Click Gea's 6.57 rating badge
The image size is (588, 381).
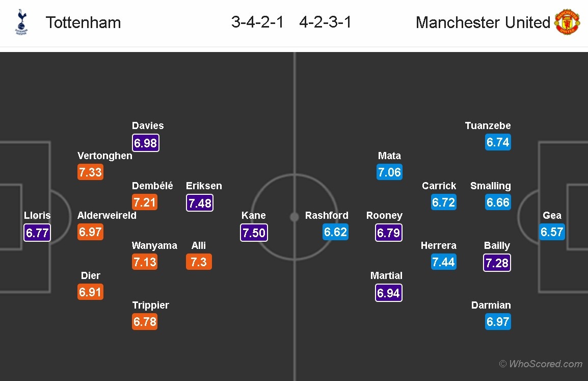(x=552, y=232)
